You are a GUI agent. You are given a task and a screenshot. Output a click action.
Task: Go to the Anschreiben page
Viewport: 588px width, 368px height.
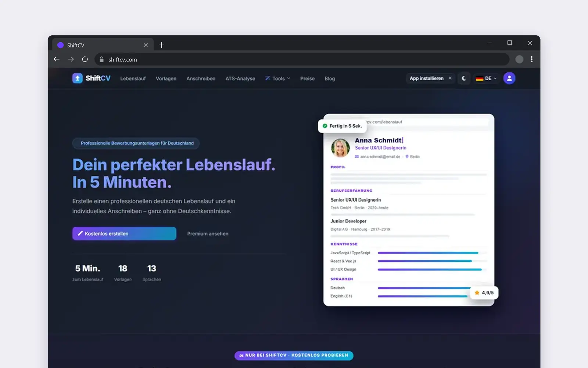(x=201, y=78)
